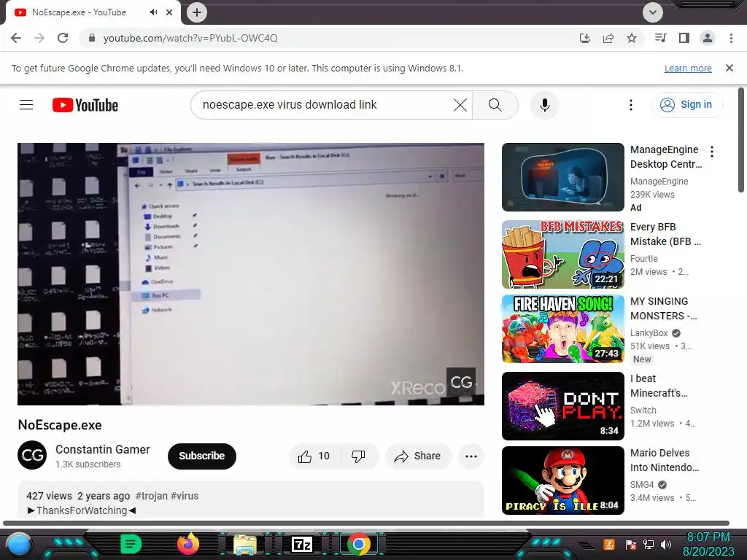Open the install/download page icon in address bar

(584, 38)
